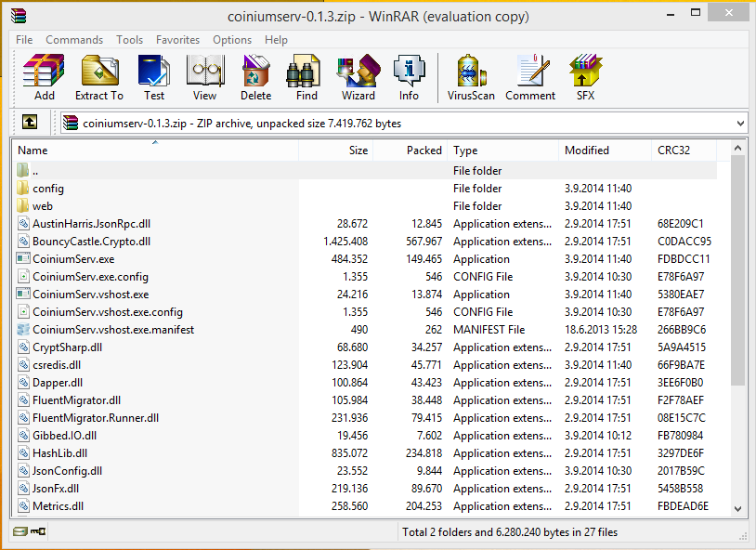The width and height of the screenshot is (756, 550).
Task: Expand the archive path dropdown arrow
Action: 740,124
